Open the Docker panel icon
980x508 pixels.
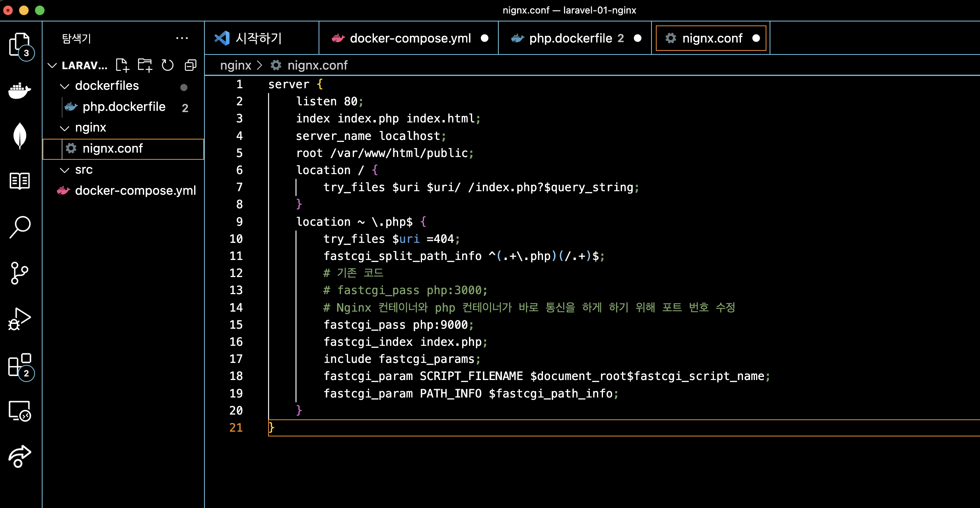point(19,90)
